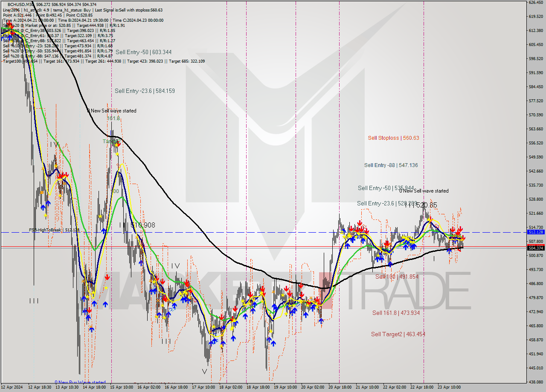546x392 pixels.
Task: Click '21 Apr 10:00' on the time axis
Action: click(x=367, y=387)
